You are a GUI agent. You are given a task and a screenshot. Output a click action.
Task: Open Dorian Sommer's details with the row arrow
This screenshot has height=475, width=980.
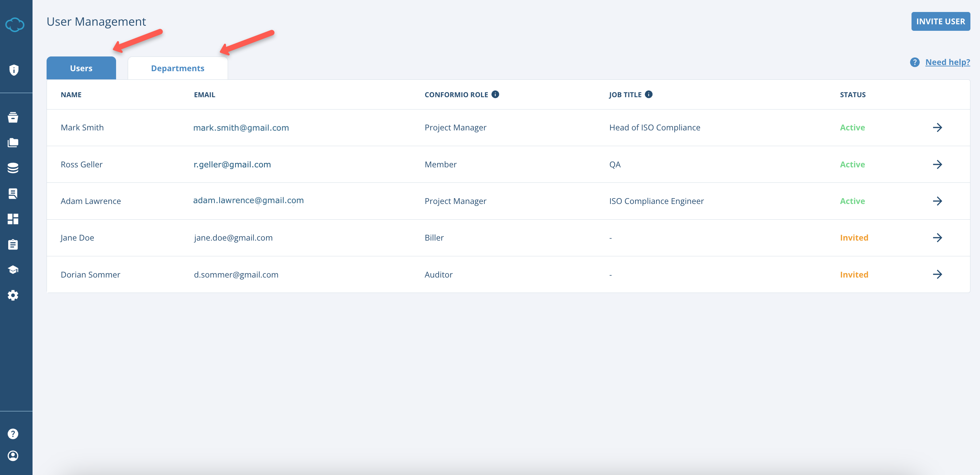click(x=939, y=274)
